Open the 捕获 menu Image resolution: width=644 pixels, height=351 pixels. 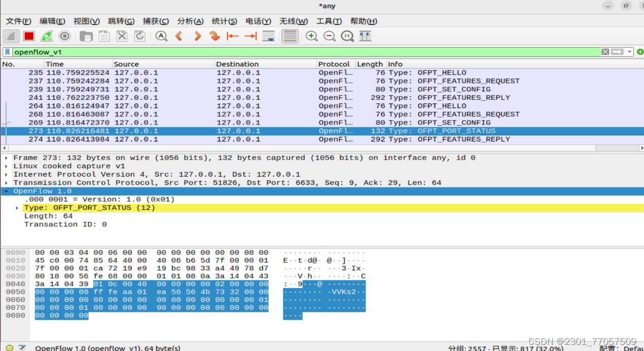click(x=156, y=21)
